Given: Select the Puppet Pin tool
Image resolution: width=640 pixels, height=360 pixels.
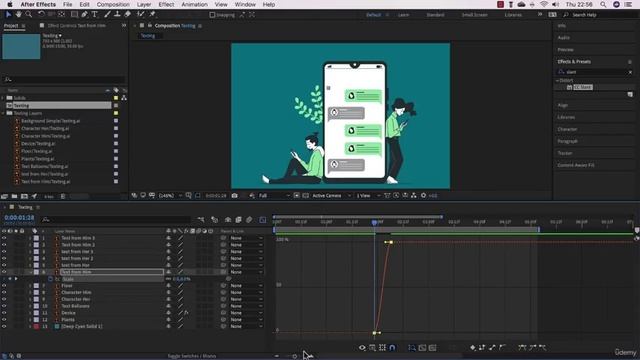Looking at the screenshot, I should coord(153,15).
